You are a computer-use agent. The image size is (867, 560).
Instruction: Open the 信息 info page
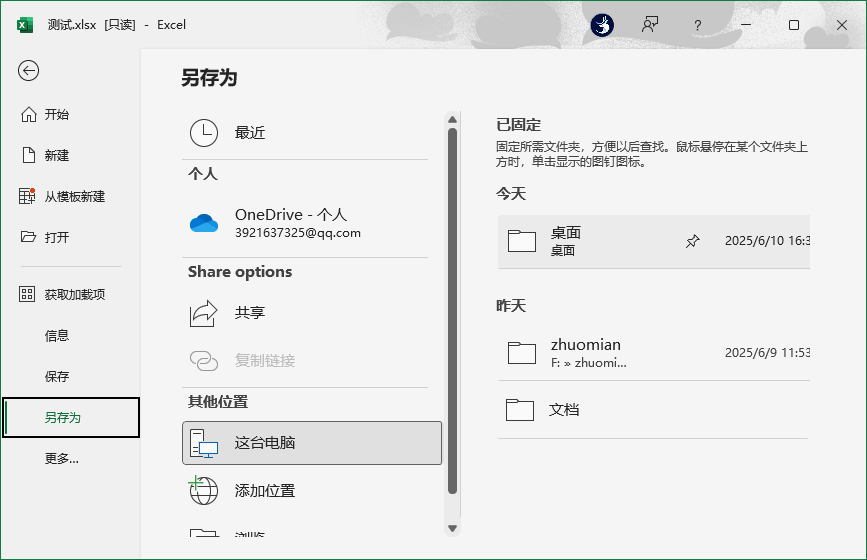point(71,336)
